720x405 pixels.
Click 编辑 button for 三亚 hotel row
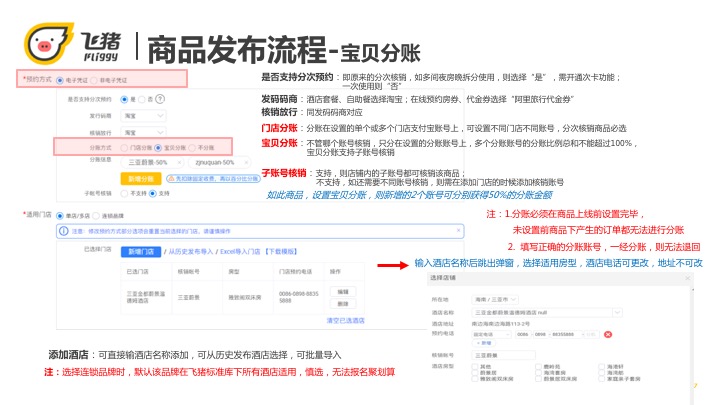[x=343, y=292]
